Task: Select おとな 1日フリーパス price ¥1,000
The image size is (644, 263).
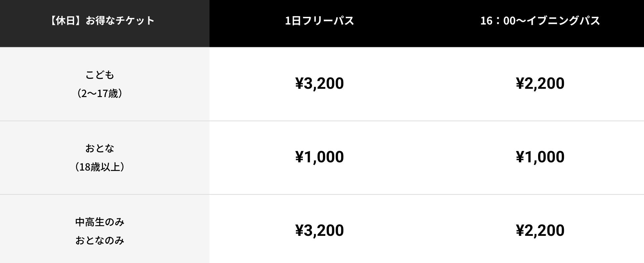Action: click(319, 157)
